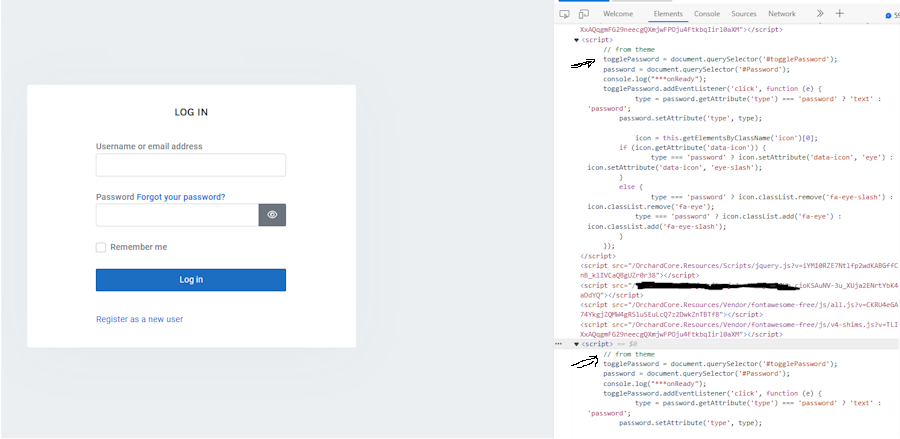The image size is (900, 439).
Task: Select the fontawesome all.js script line
Action: [739, 309]
